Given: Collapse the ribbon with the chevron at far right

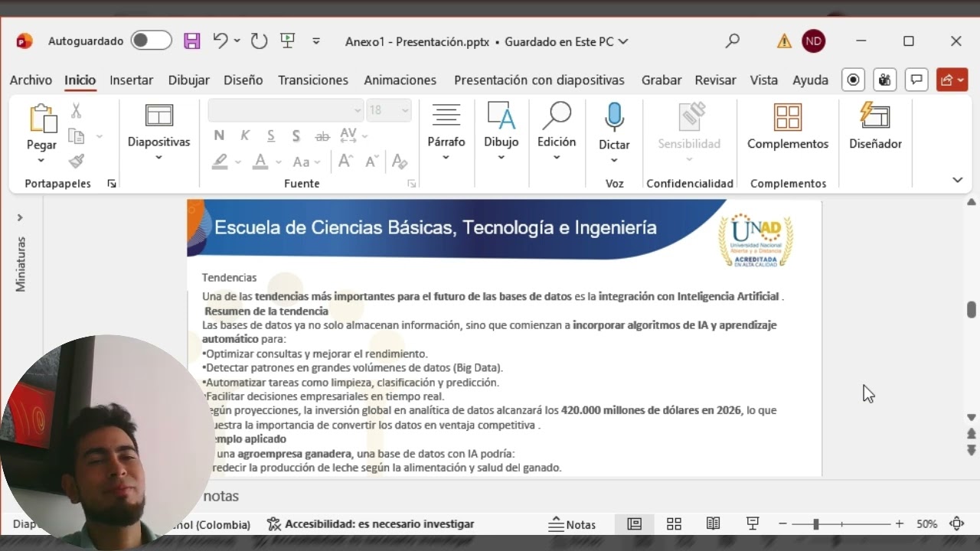Looking at the screenshot, I should tap(957, 180).
